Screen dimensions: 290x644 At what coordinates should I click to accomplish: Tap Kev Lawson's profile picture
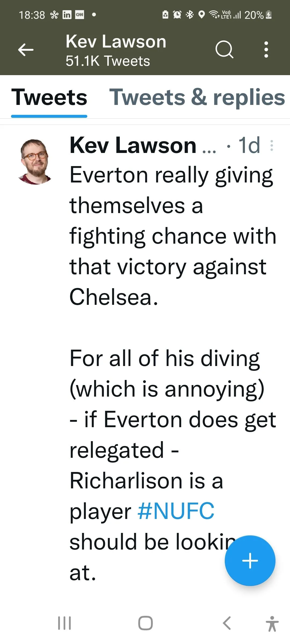click(x=35, y=162)
